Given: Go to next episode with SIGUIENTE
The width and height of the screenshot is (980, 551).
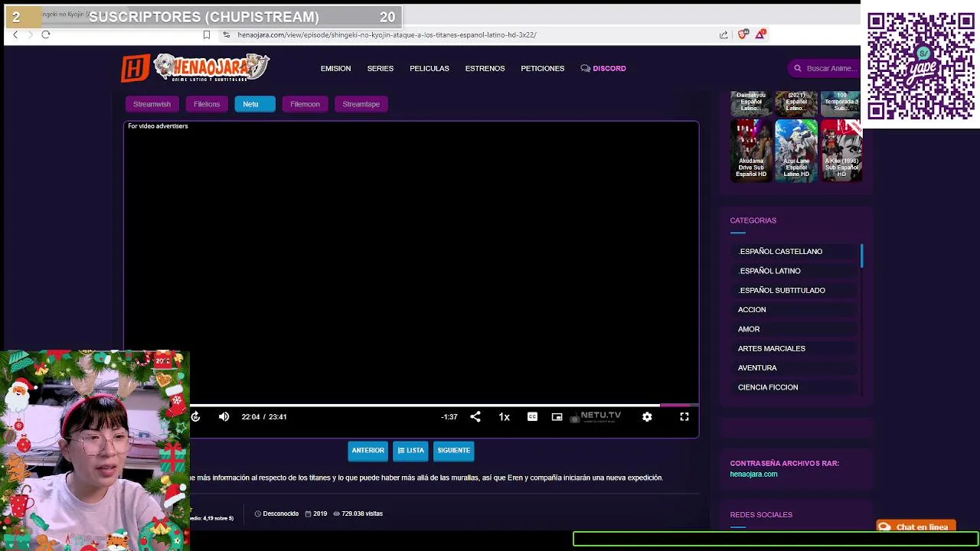Looking at the screenshot, I should (x=454, y=451).
